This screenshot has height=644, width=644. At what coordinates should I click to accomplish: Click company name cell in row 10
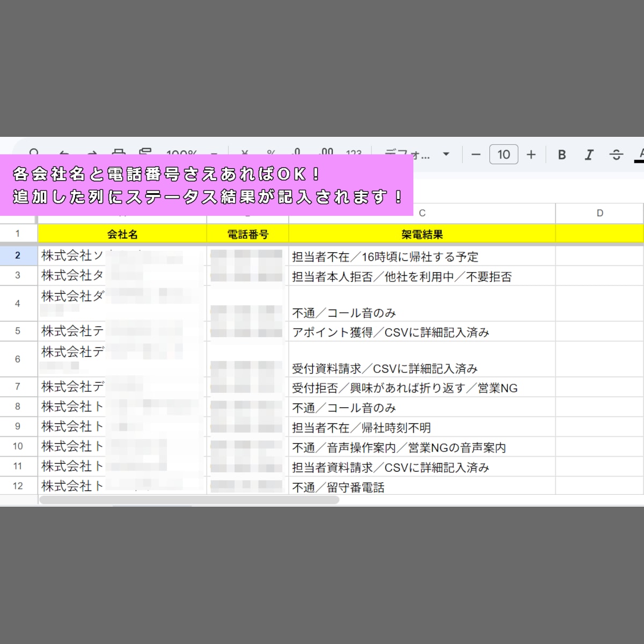[122, 447]
